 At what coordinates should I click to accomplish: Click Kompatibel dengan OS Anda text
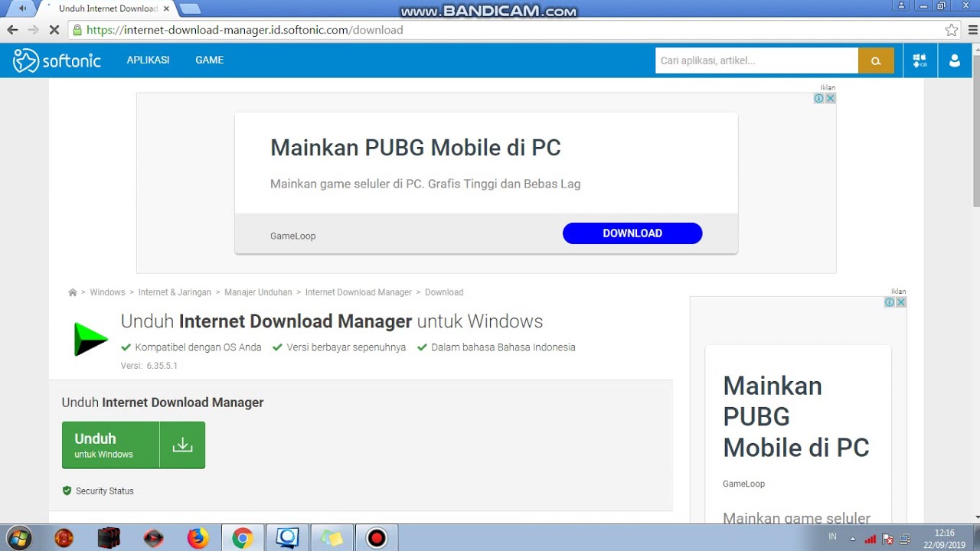pyautogui.click(x=198, y=347)
